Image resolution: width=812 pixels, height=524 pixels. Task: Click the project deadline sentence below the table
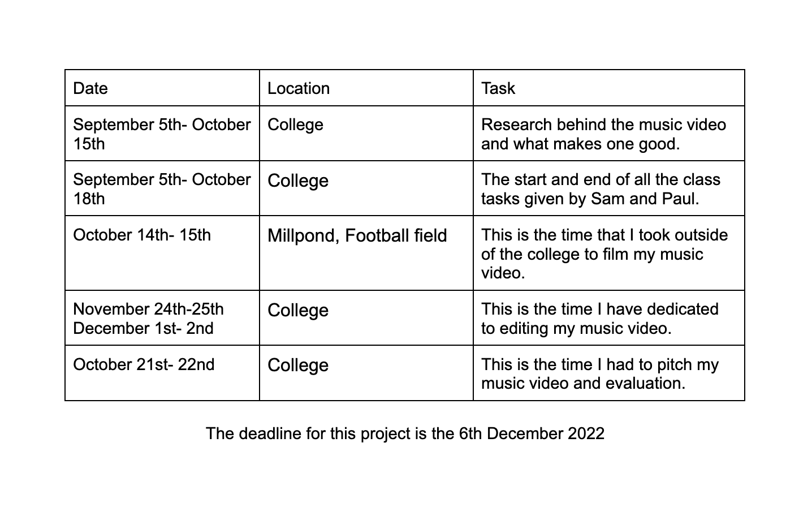(x=405, y=433)
